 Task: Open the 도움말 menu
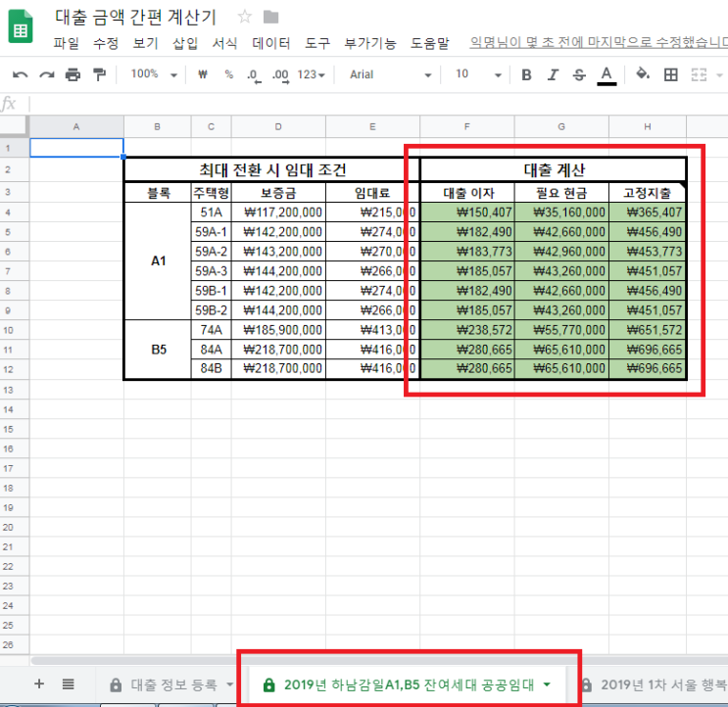[x=430, y=43]
